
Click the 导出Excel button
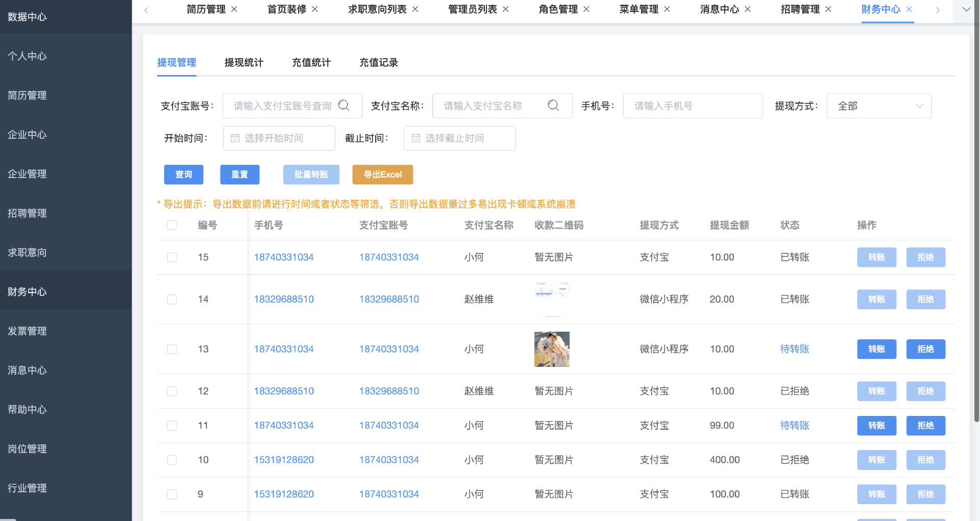pyautogui.click(x=382, y=175)
